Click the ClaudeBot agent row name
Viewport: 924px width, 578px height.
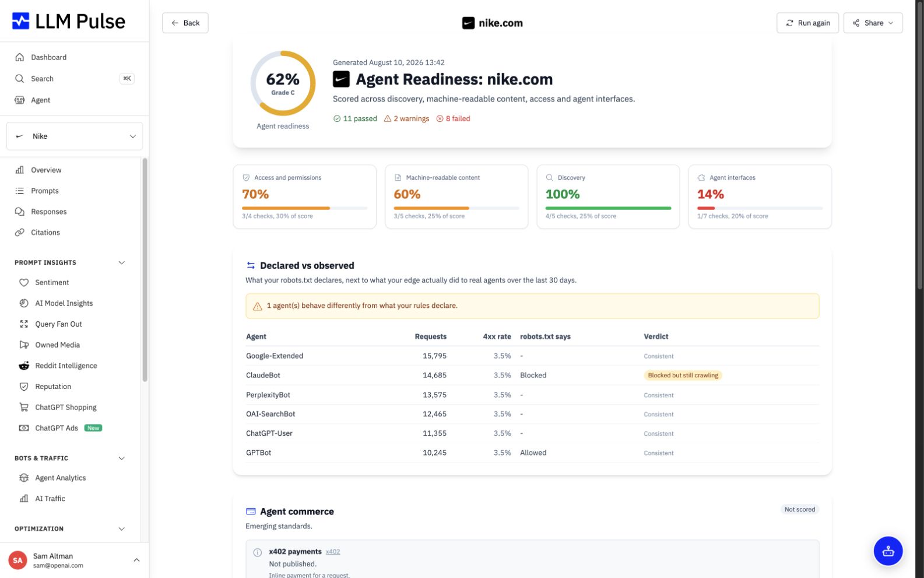(x=263, y=376)
